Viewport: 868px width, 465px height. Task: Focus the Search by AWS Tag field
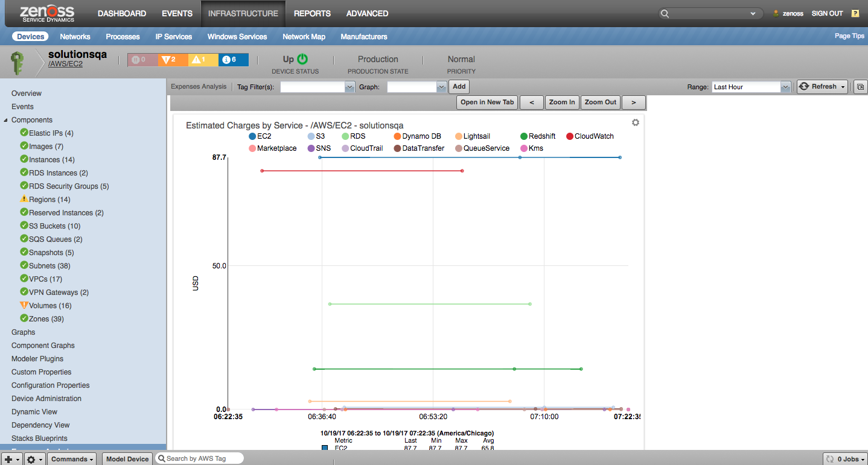[199, 458]
